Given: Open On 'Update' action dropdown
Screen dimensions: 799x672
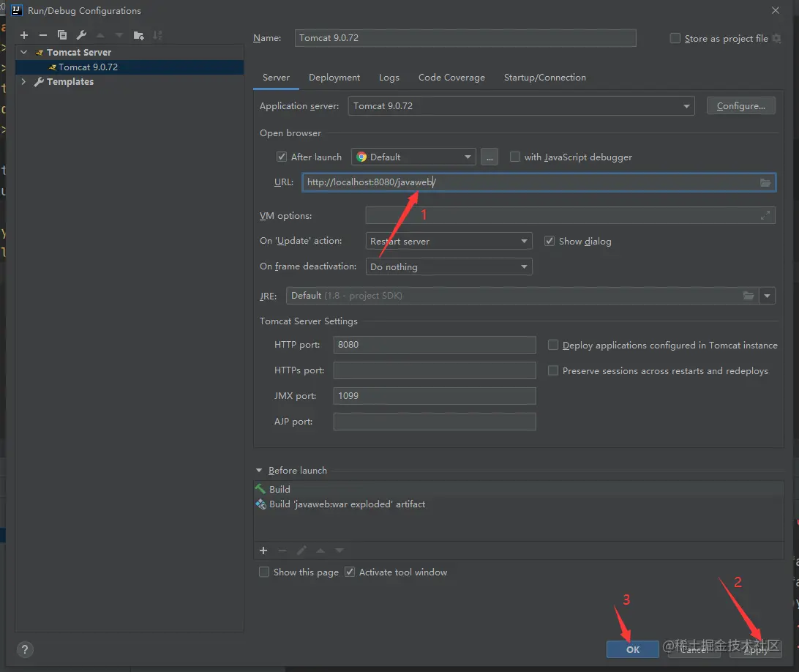Looking at the screenshot, I should coord(449,241).
